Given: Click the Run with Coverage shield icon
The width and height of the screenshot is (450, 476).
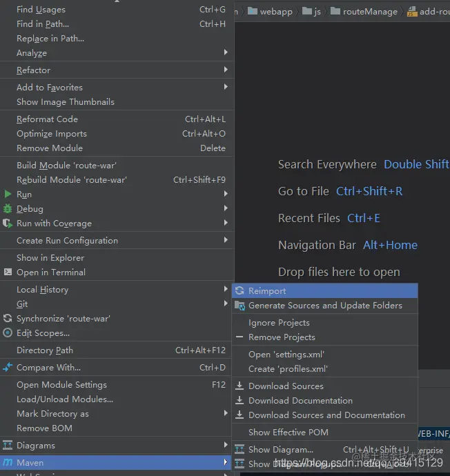Looking at the screenshot, I should (x=8, y=224).
